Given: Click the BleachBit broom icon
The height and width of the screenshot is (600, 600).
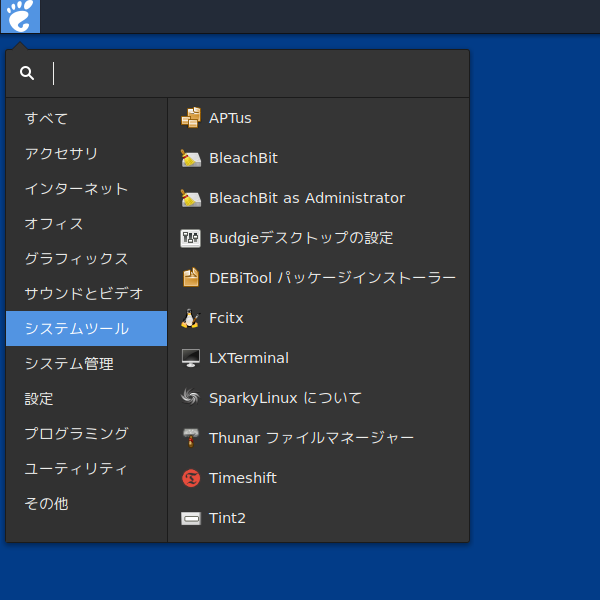Looking at the screenshot, I should [x=191, y=158].
